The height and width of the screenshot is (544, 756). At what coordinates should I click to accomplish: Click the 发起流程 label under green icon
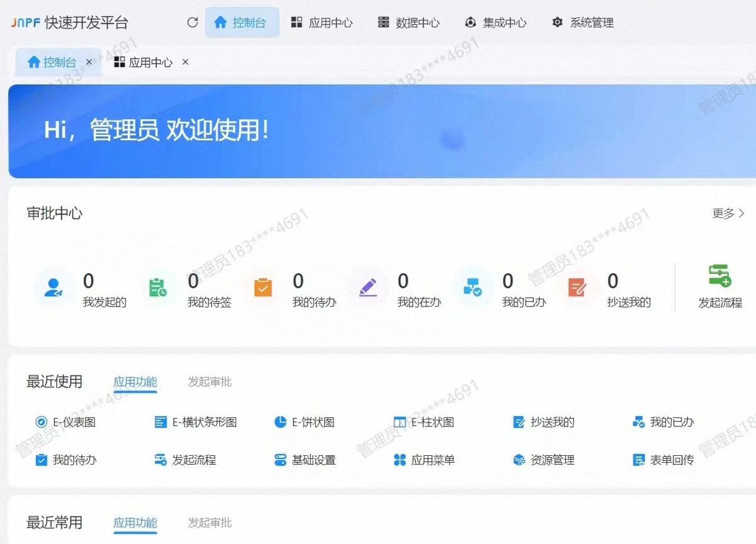pyautogui.click(x=720, y=303)
